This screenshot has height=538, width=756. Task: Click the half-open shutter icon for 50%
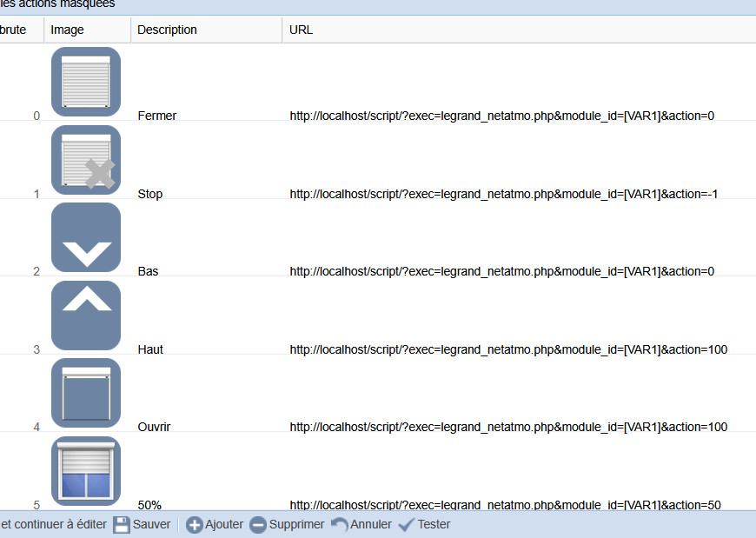click(86, 471)
